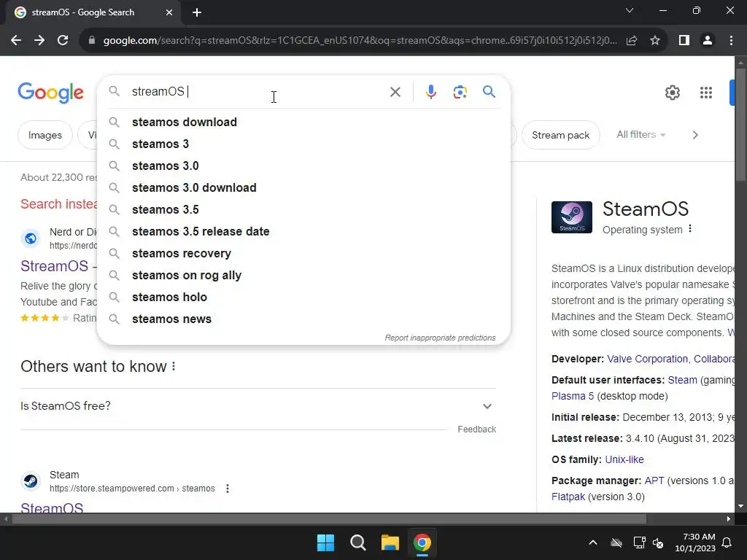
Task: Send Feedback on questions
Action: [476, 429]
